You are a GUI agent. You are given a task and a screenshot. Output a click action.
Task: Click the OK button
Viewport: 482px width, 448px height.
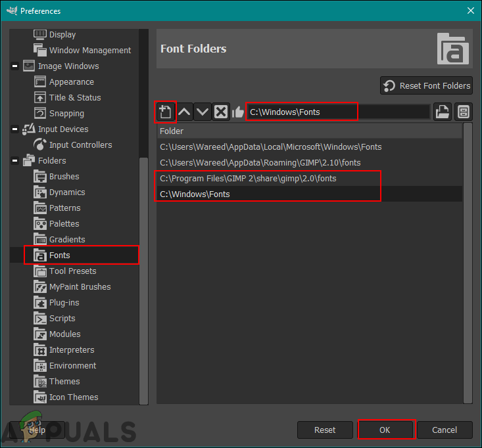tap(385, 430)
